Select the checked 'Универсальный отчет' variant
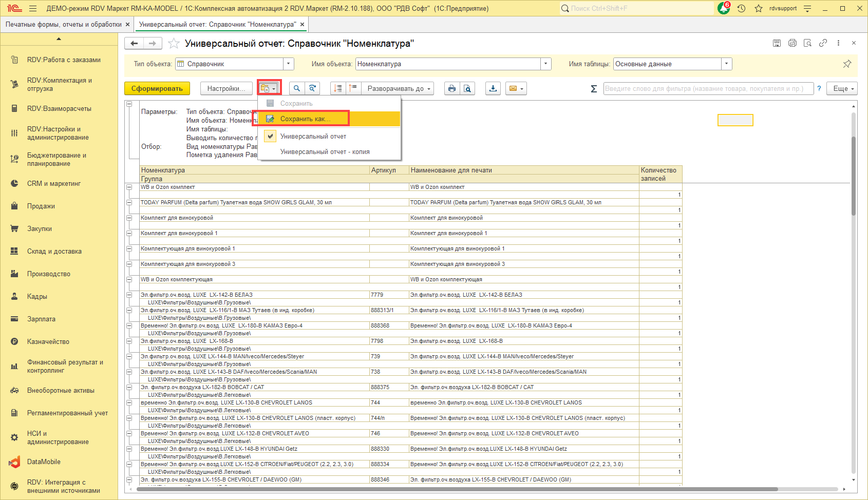 coord(313,137)
